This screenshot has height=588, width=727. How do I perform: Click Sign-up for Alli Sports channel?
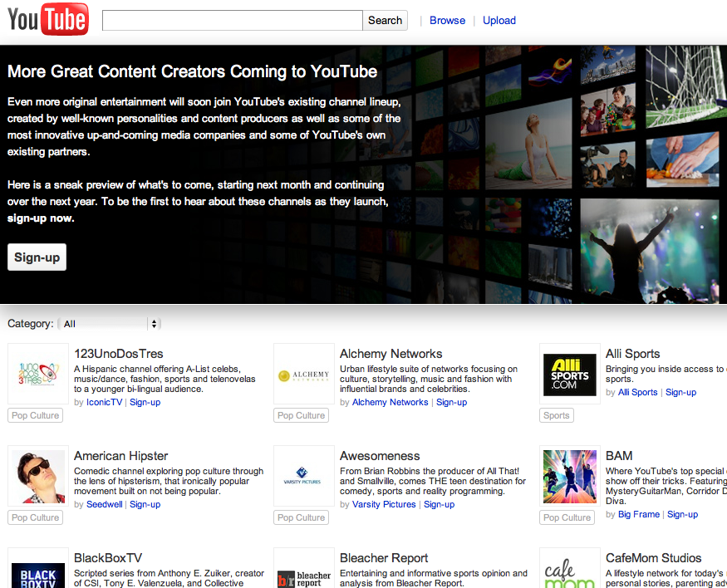coord(681,392)
